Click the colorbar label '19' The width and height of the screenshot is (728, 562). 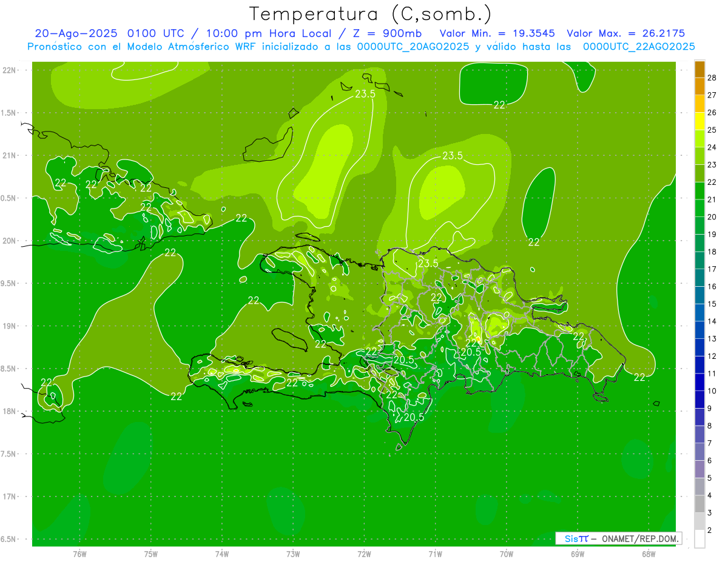pyautogui.click(x=712, y=234)
